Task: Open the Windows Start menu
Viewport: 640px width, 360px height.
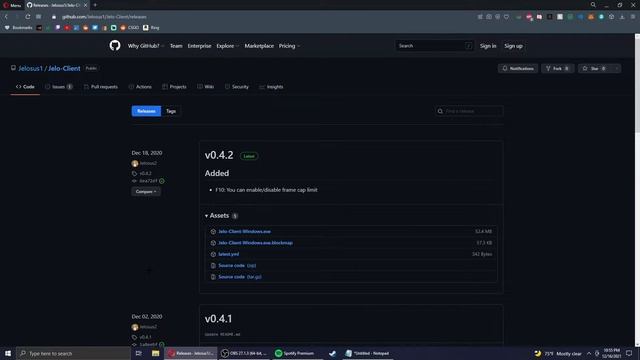Action: point(8,353)
